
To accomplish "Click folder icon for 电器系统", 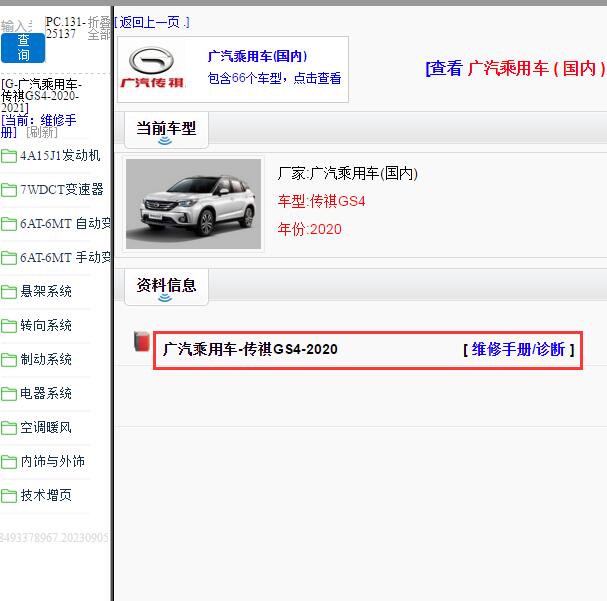I will coord(9,394).
